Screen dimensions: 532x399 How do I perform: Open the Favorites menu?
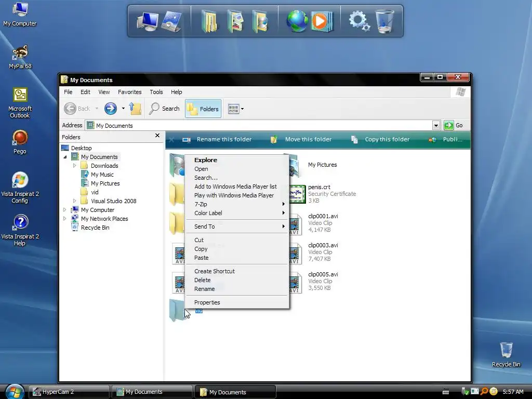(x=129, y=92)
